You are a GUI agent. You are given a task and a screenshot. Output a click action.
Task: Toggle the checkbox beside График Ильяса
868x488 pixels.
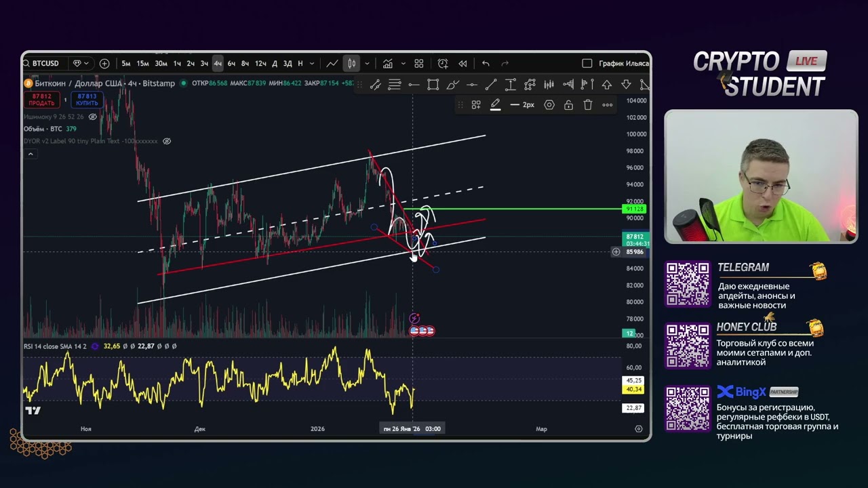pos(587,63)
